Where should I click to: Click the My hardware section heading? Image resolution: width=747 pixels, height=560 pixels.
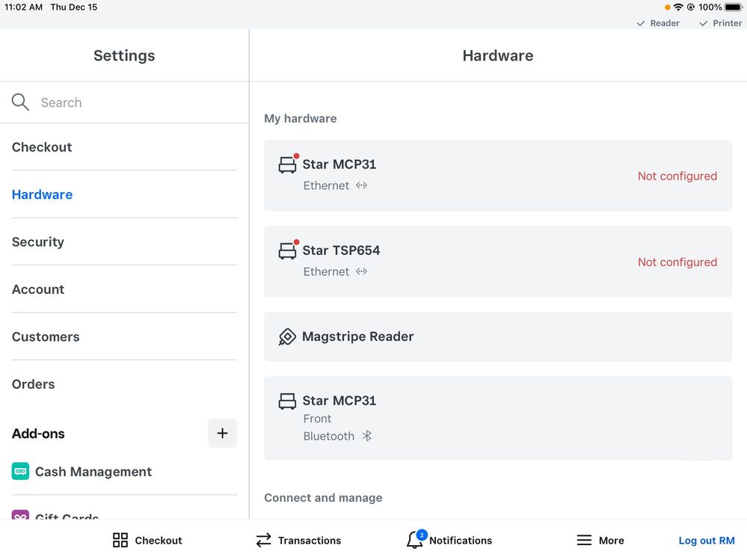click(300, 119)
